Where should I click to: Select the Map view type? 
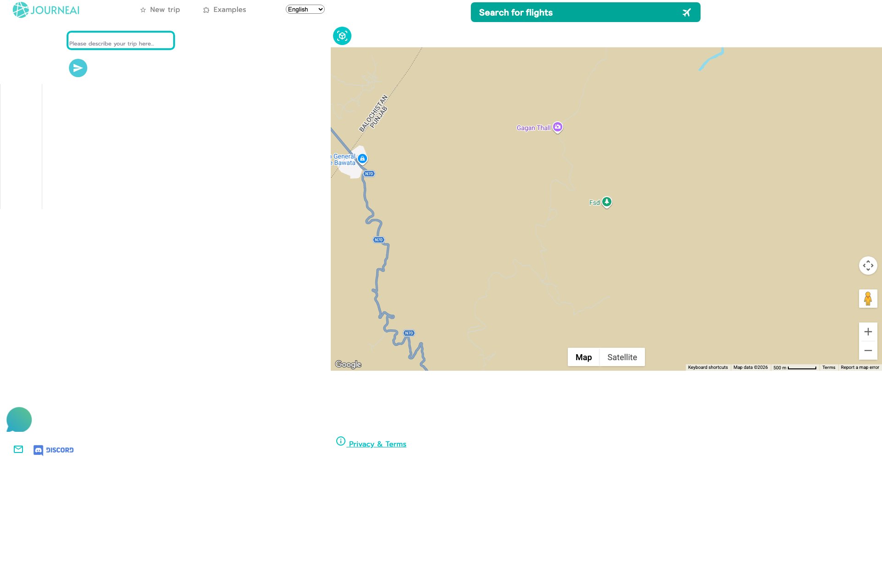click(x=583, y=357)
